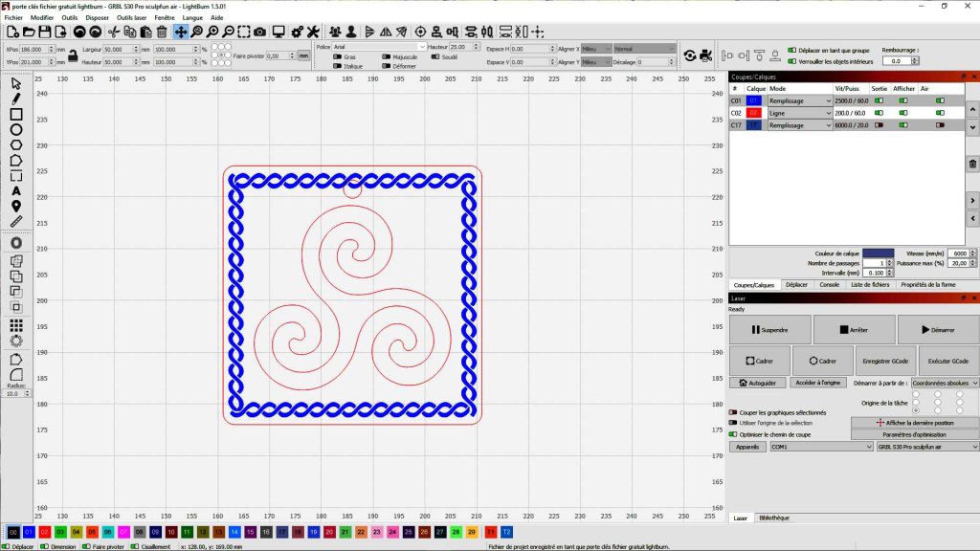Click the Enregistrer GCode button

click(885, 361)
